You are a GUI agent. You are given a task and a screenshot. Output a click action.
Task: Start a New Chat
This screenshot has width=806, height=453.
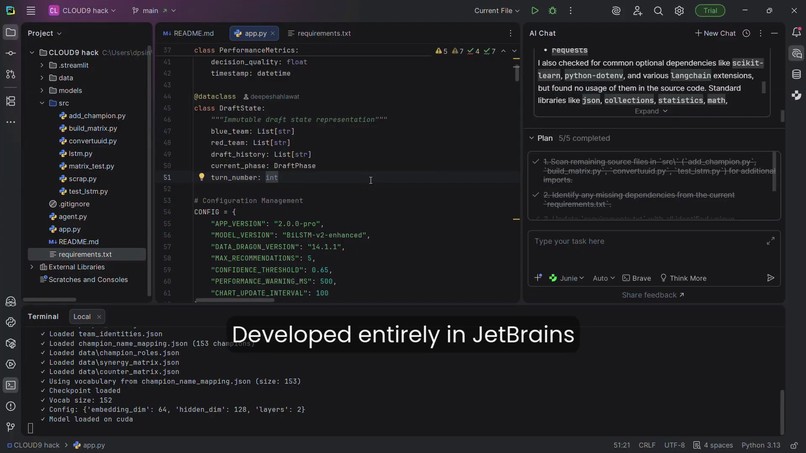point(715,33)
